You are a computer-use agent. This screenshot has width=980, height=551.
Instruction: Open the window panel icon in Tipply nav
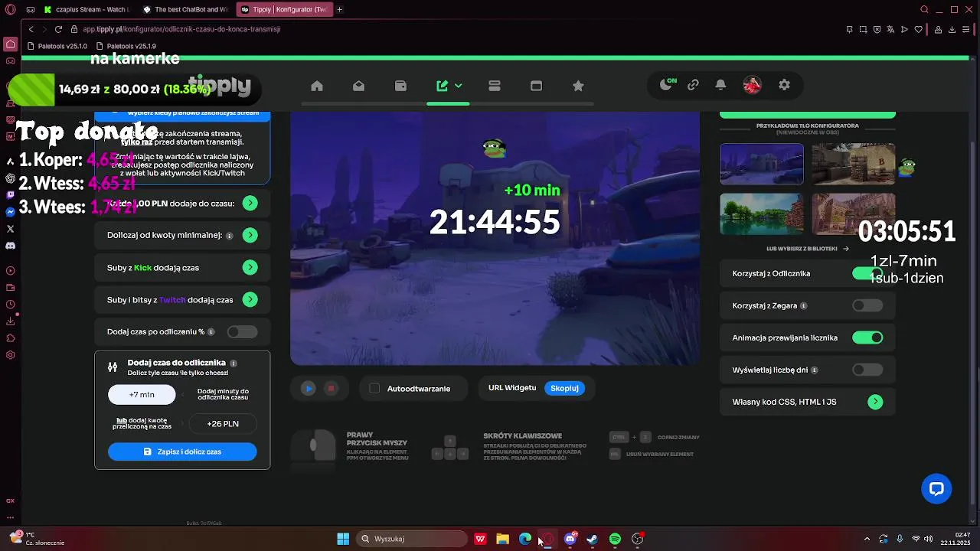coord(536,86)
